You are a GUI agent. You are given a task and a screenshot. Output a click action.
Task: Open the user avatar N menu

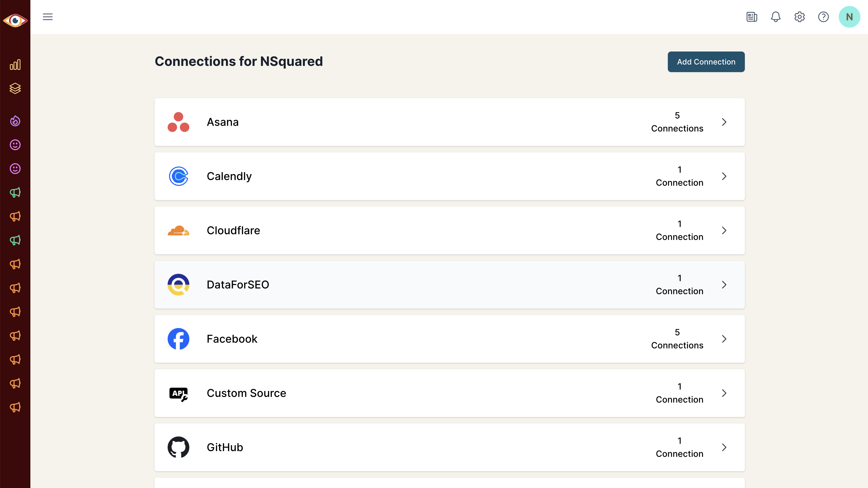click(849, 17)
